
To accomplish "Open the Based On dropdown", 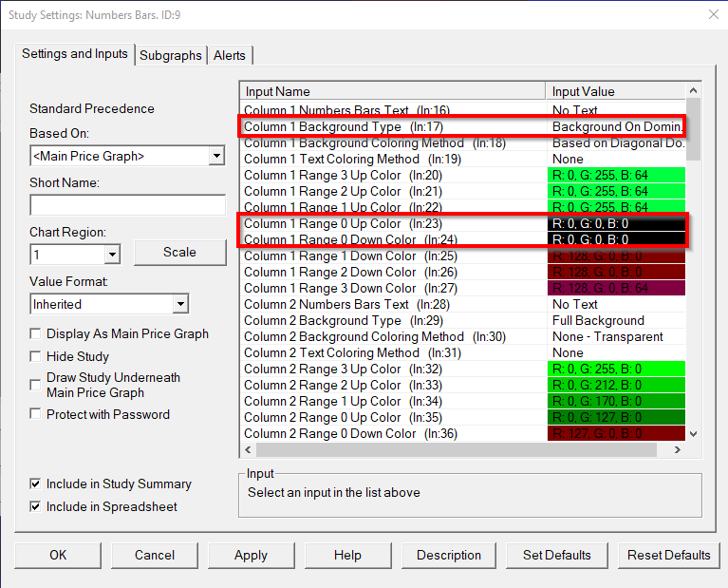I will (216, 156).
